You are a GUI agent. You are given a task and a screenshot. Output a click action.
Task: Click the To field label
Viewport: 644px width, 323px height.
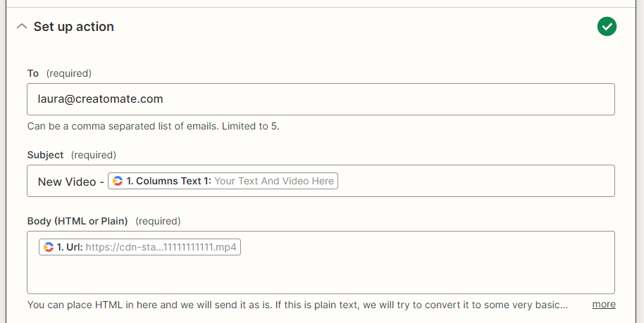pyautogui.click(x=33, y=73)
